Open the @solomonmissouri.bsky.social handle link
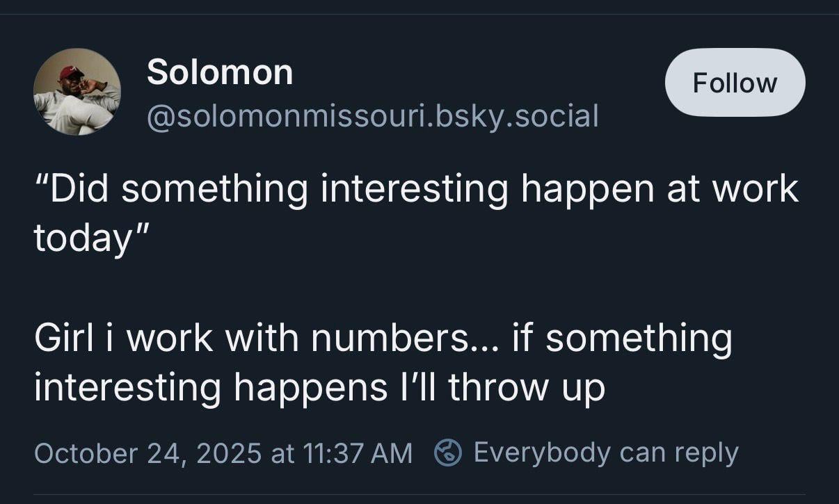This screenshot has width=839, height=504. coord(372,115)
